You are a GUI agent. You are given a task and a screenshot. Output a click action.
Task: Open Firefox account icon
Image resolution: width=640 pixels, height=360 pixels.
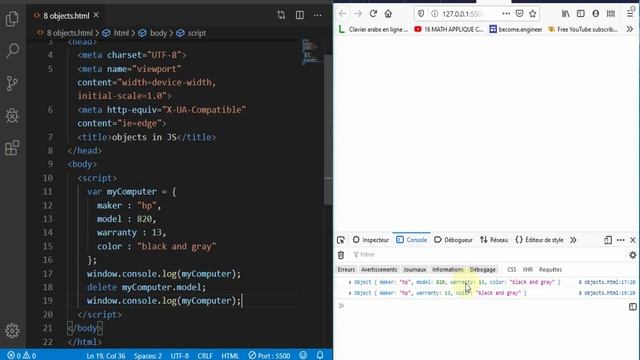(x=596, y=13)
